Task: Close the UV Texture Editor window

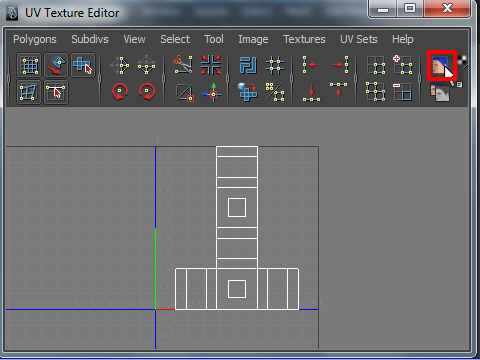Action: (447, 9)
